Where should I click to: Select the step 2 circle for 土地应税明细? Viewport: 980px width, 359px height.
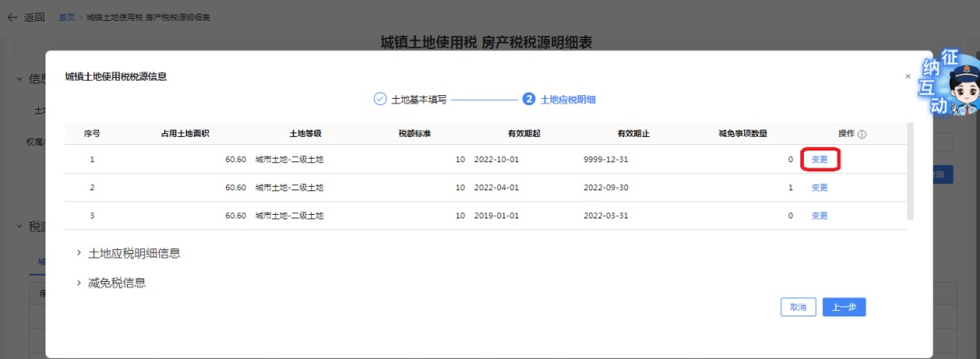pyautogui.click(x=529, y=99)
